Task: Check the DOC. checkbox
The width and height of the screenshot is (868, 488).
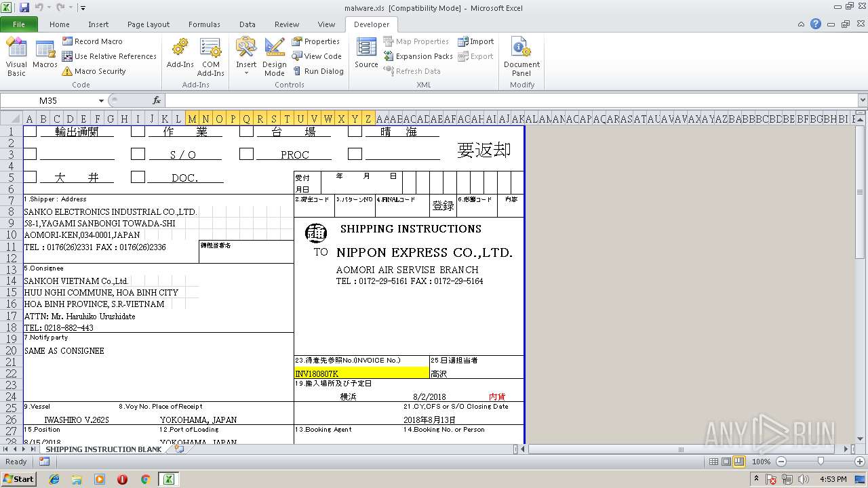Action: (x=138, y=177)
